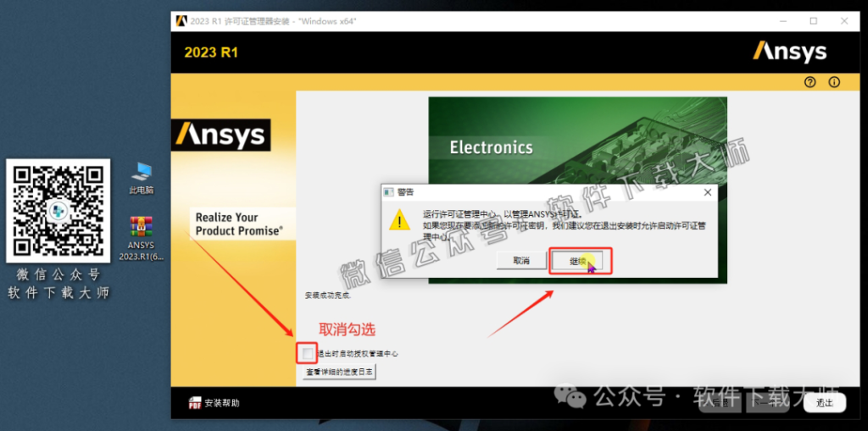Click the 警告 dialog title icon
This screenshot has height=431, width=868.
coord(388,192)
